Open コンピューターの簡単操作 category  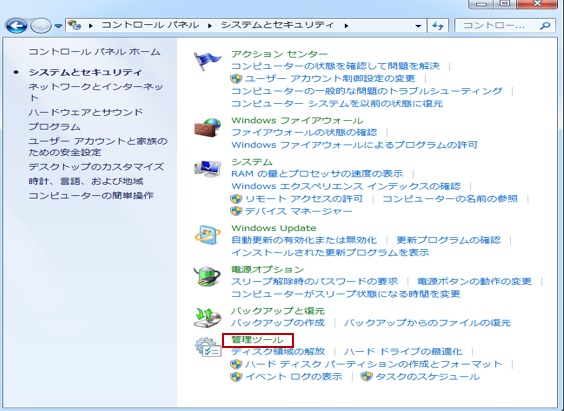91,196
